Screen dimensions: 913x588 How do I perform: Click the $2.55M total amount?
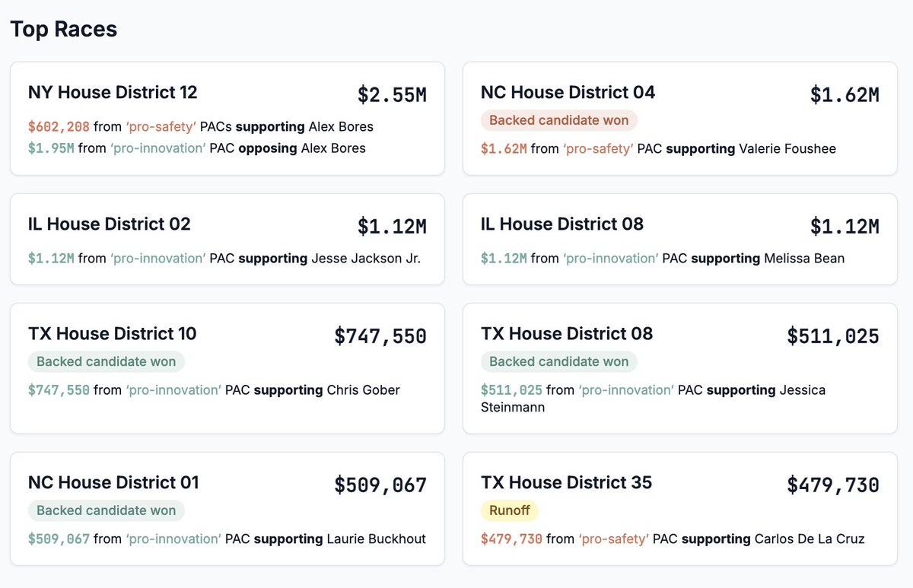(392, 95)
